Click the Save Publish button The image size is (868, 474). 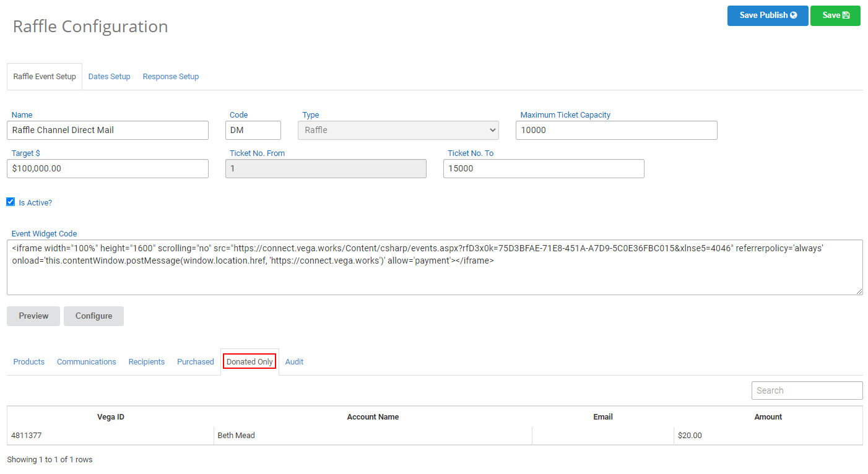click(x=768, y=15)
